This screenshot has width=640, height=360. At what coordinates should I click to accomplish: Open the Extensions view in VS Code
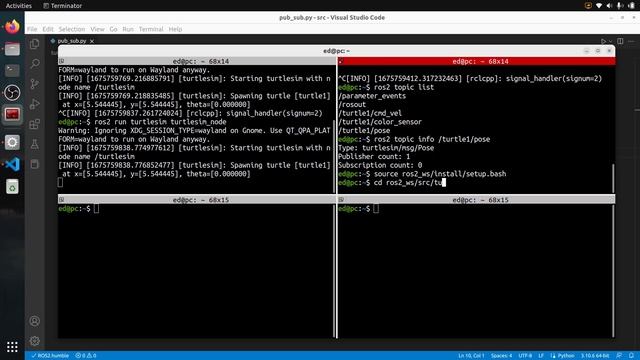pyautogui.click(x=35, y=124)
